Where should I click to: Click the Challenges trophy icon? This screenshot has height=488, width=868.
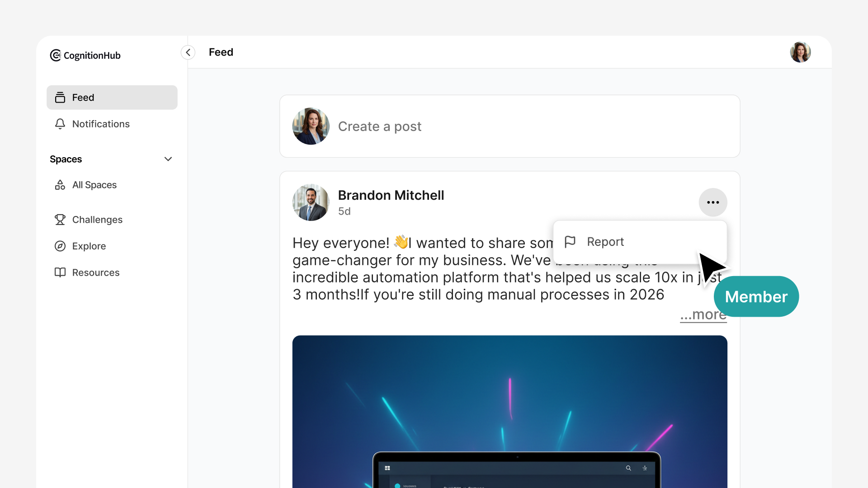(60, 220)
